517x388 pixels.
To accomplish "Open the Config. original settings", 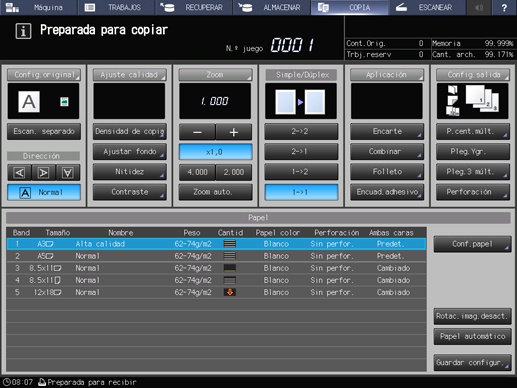I will point(44,75).
